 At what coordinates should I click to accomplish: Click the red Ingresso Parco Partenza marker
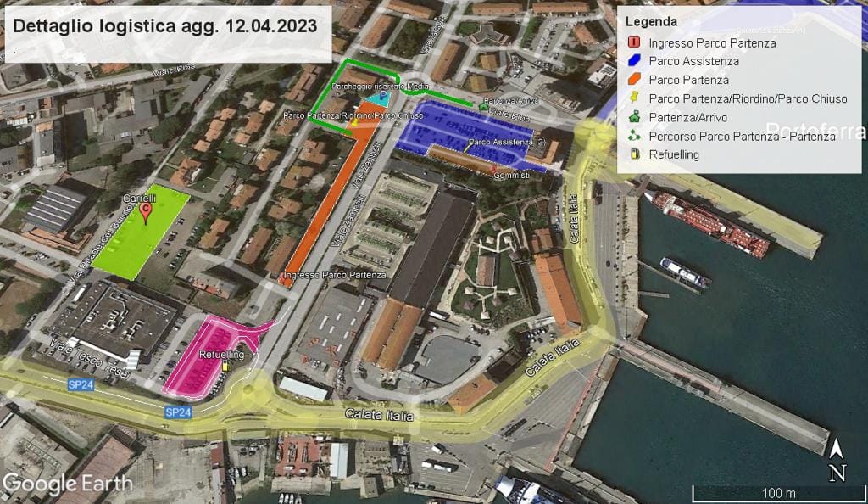click(283, 276)
